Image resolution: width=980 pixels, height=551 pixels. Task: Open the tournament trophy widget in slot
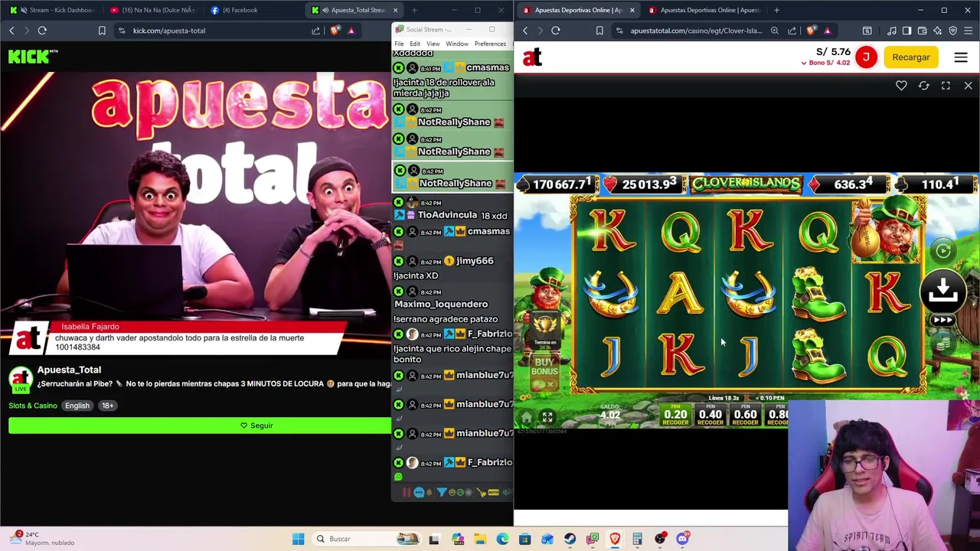pos(545,330)
